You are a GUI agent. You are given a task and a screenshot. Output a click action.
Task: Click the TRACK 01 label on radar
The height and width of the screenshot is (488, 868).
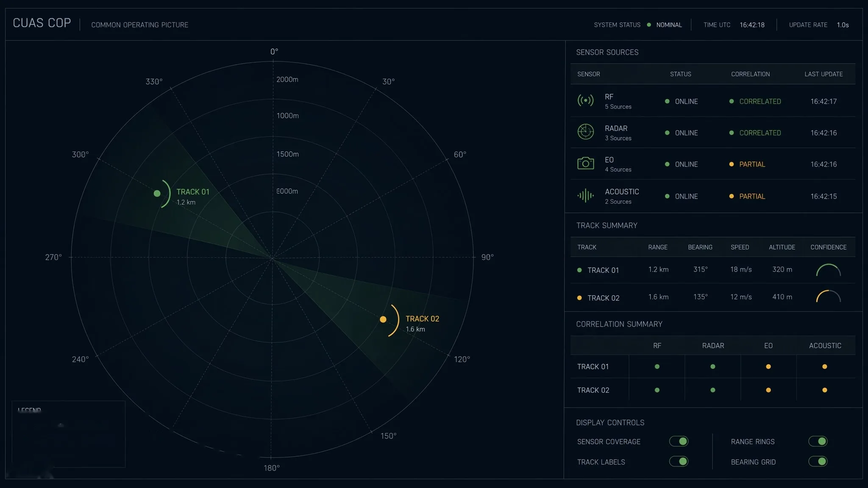(x=193, y=192)
